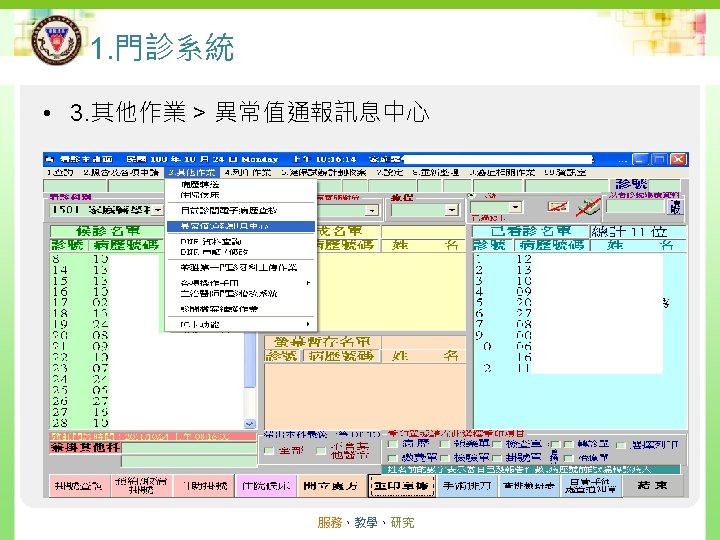Maximize the 看診主畫面 window

click(x=659, y=159)
